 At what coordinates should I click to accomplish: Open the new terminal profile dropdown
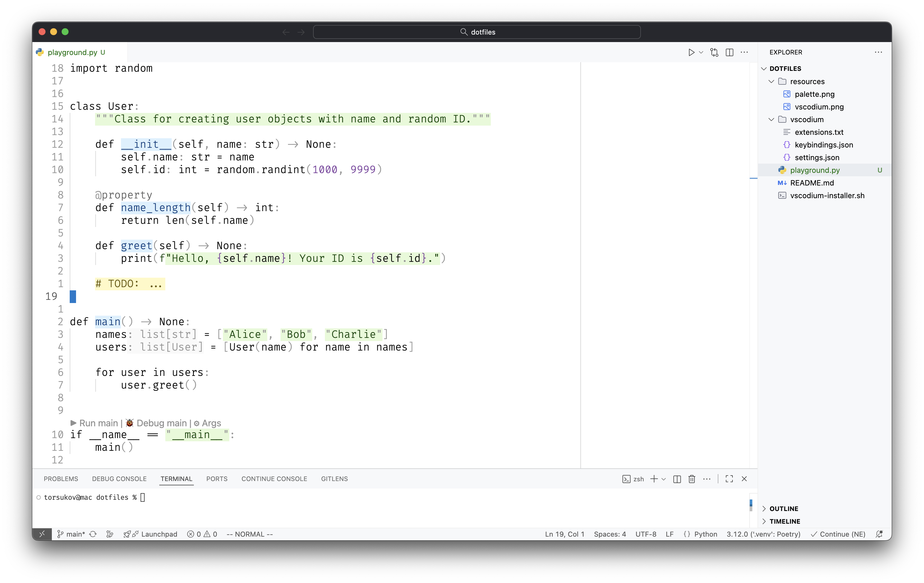click(x=664, y=479)
